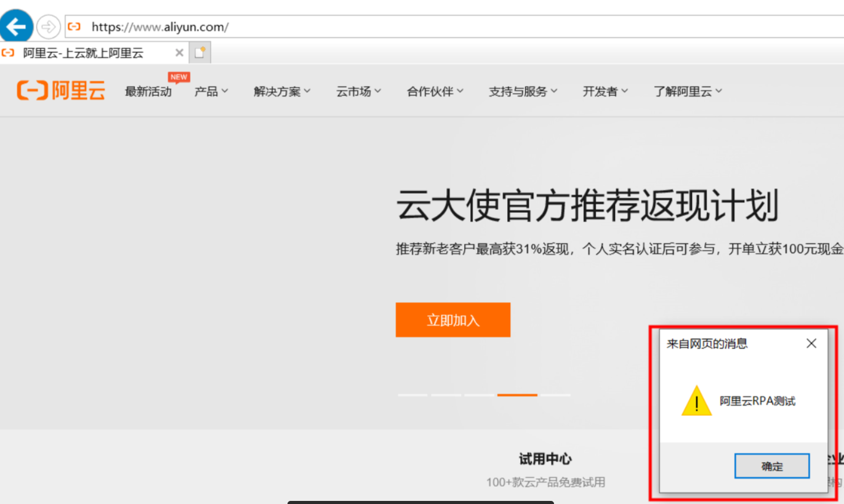Select the first carousel indicator bar
Viewport: 844px width, 504px height.
[x=413, y=395]
